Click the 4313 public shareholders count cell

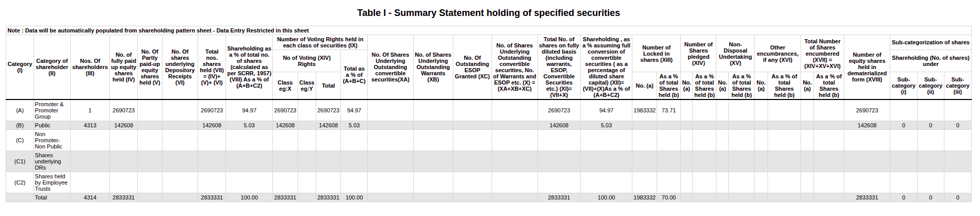90,125
